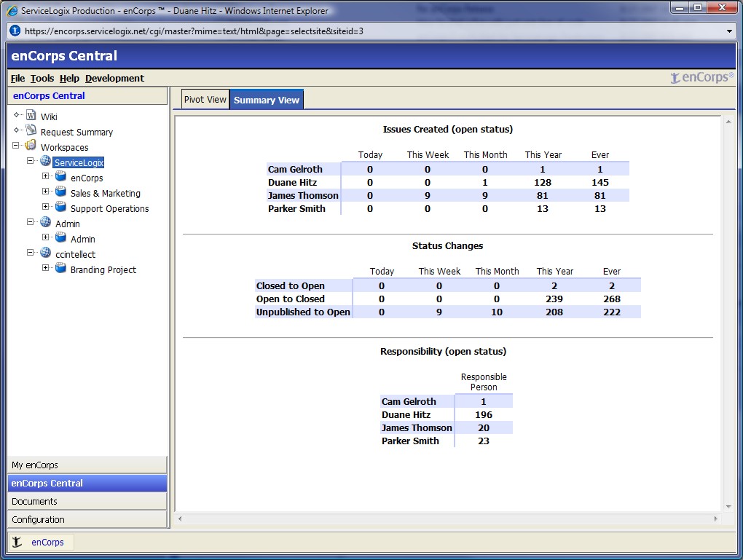Click the vertical scrollbar up arrow

728,122
